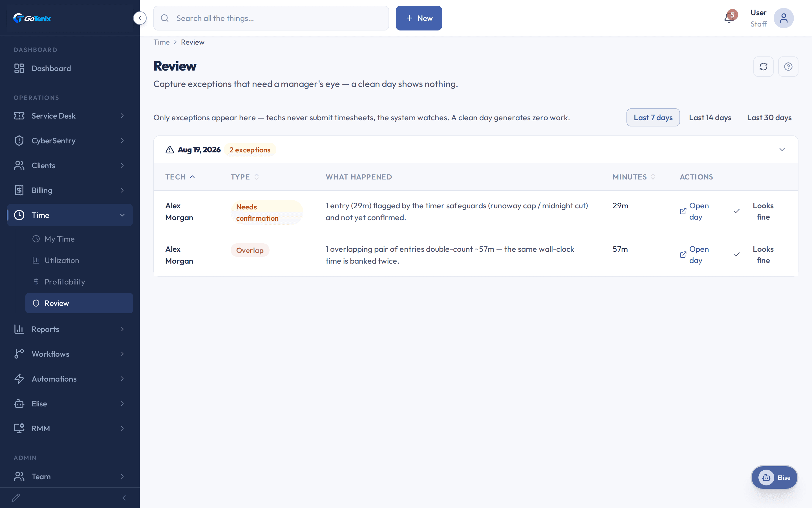Click the Reports chart icon
Screen dimensions: 812x508
19,329
